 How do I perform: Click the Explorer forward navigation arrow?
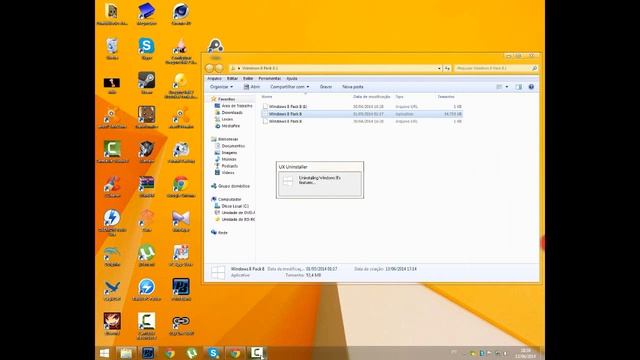(x=219, y=68)
